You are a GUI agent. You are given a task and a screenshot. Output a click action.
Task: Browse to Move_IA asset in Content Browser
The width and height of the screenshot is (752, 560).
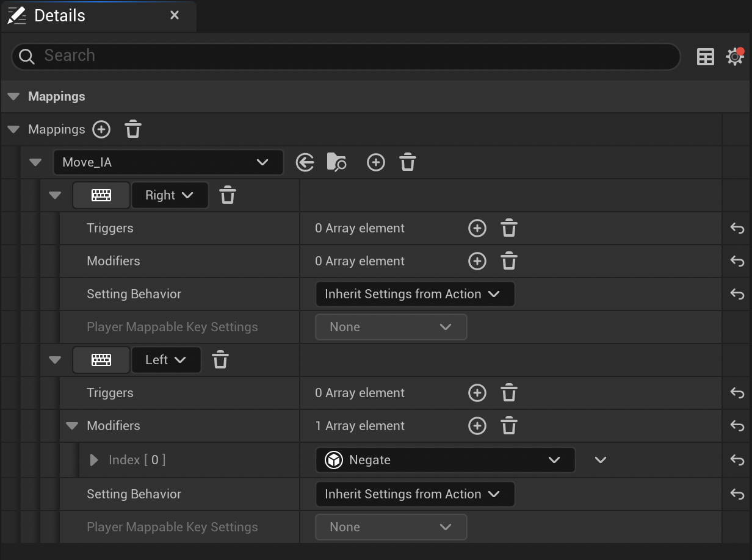[x=337, y=162]
